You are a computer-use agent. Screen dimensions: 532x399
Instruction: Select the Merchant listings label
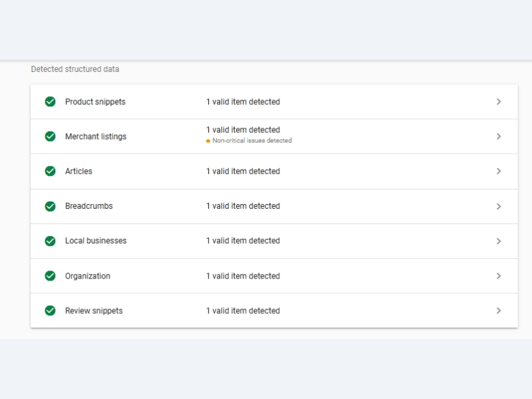(96, 136)
